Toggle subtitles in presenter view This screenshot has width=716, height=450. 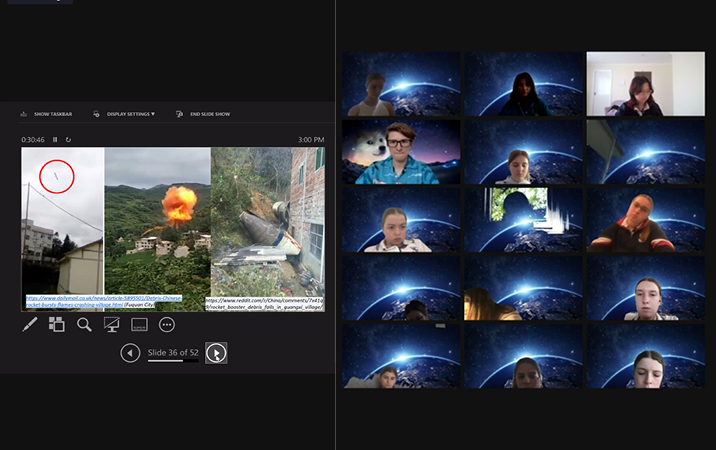point(139,325)
